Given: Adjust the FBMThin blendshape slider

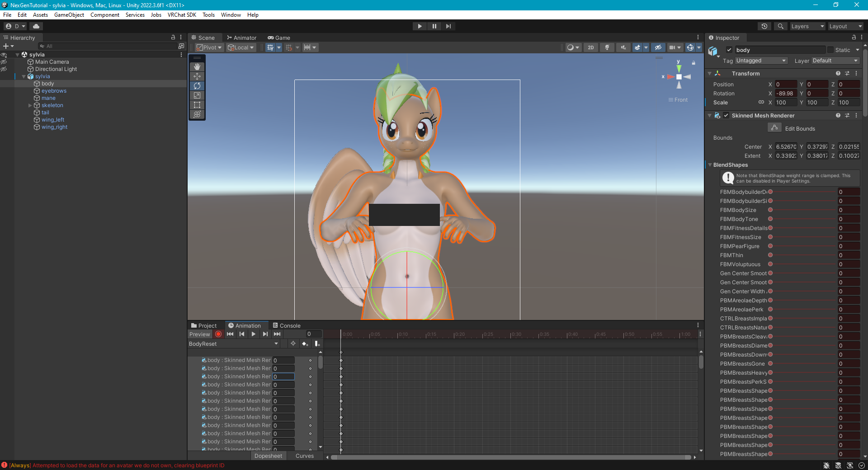Looking at the screenshot, I should tap(803, 255).
